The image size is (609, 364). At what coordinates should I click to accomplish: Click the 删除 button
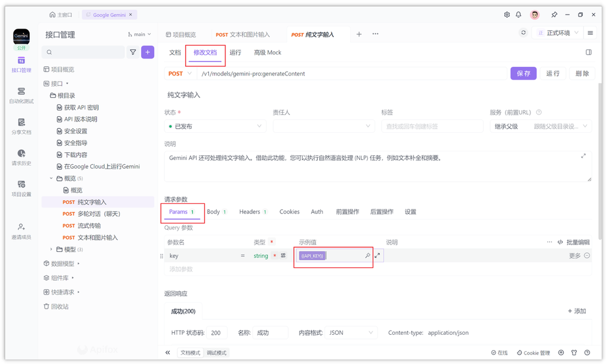(582, 72)
